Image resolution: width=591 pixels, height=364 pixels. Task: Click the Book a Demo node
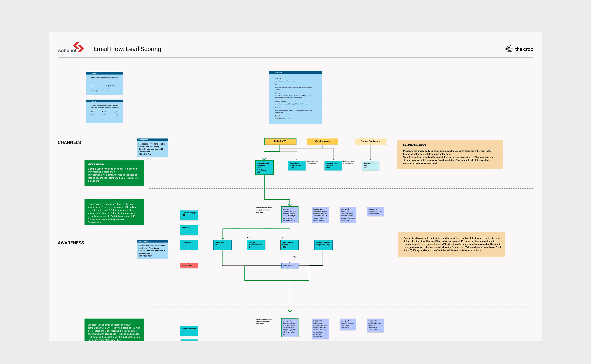pos(296,166)
